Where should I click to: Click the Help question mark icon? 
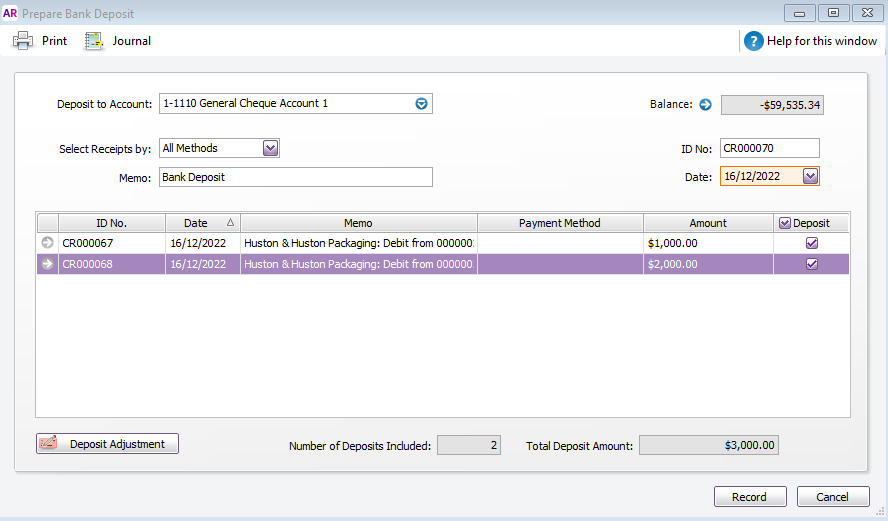(753, 41)
